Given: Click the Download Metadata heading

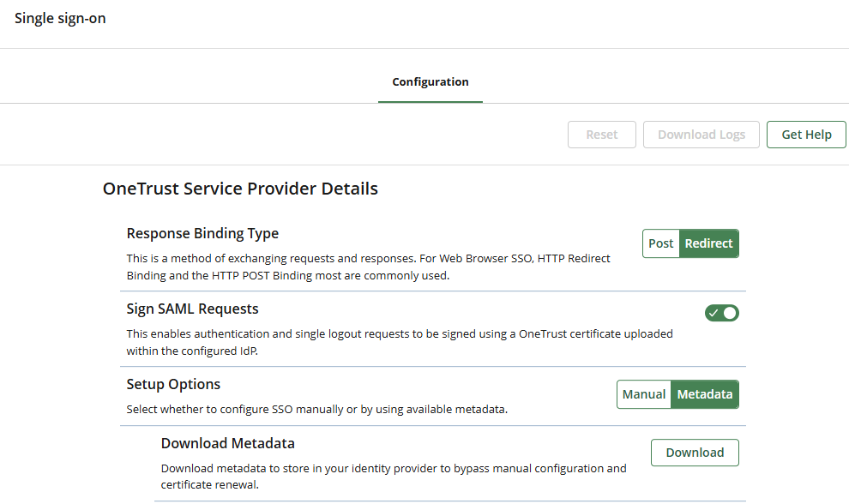Looking at the screenshot, I should [x=228, y=443].
